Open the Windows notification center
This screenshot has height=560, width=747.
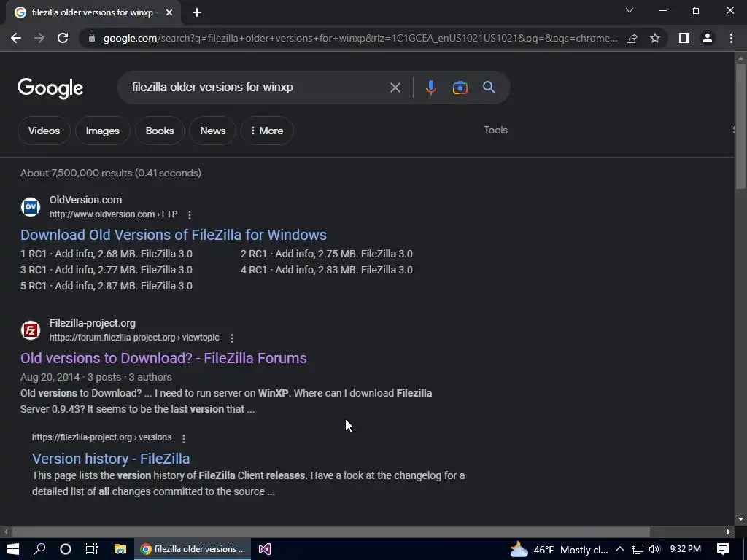[723, 549]
